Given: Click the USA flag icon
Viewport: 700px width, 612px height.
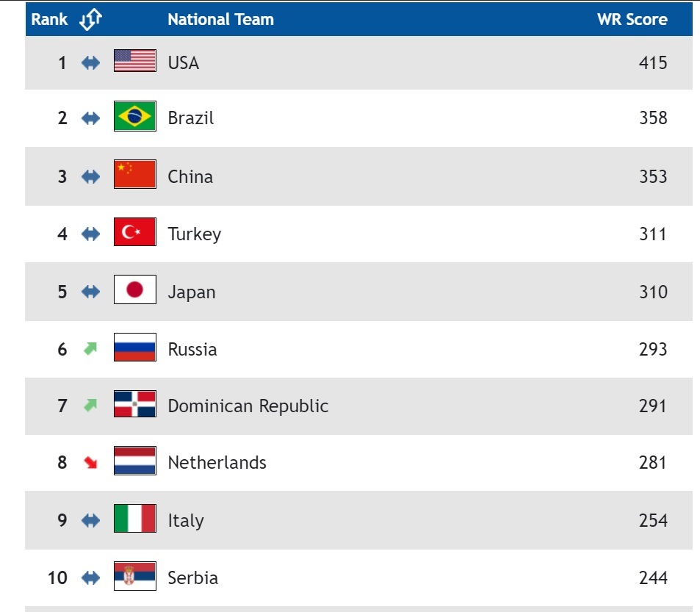Looking at the screenshot, I should pos(134,61).
